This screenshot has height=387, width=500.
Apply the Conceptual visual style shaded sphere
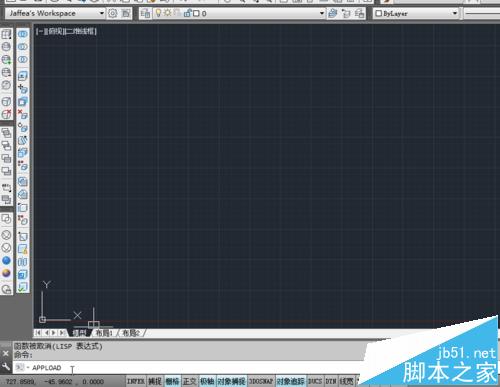6,273
